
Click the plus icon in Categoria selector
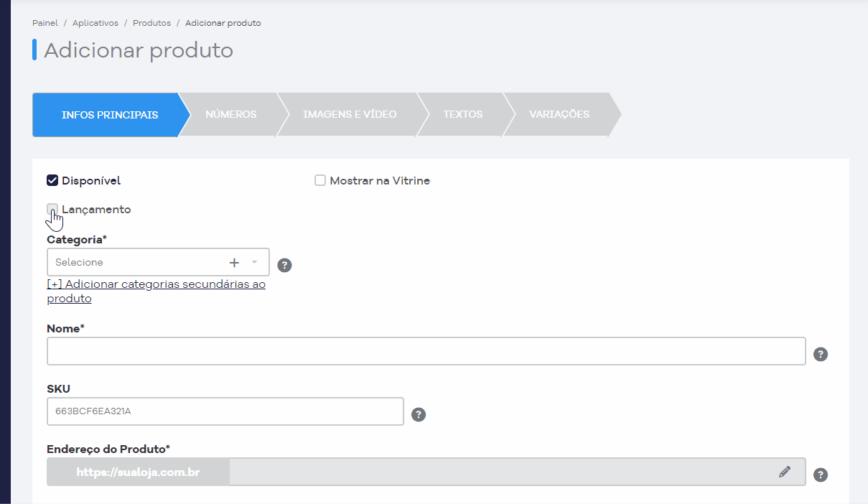pos(234,262)
